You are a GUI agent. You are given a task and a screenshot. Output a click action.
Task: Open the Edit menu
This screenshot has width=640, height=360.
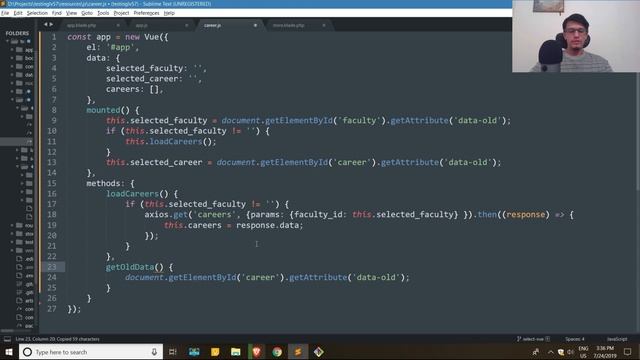(18, 13)
